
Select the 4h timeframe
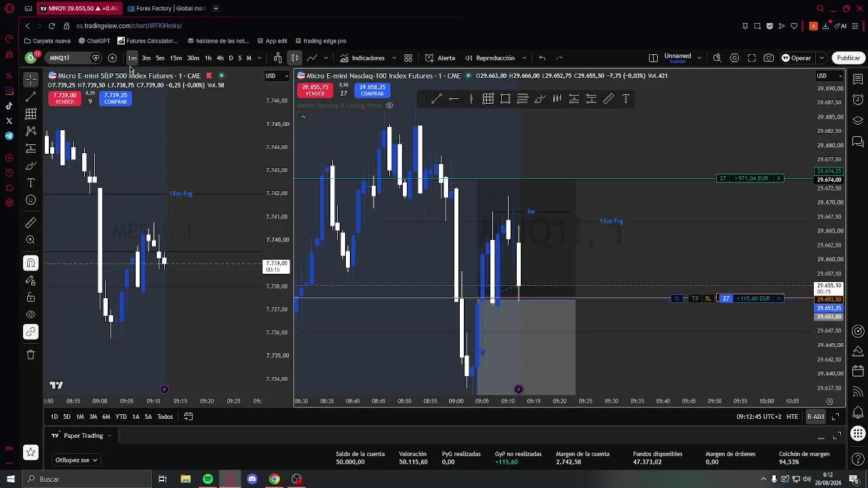220,58
